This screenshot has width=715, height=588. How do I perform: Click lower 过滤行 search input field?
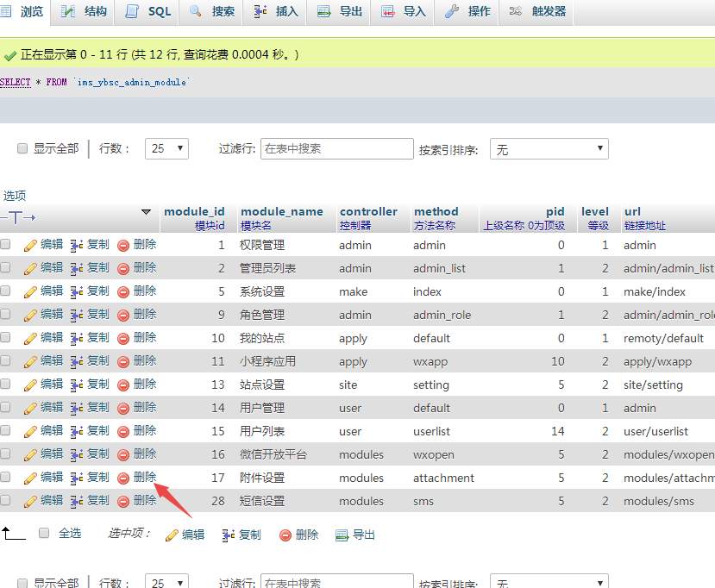[337, 581]
